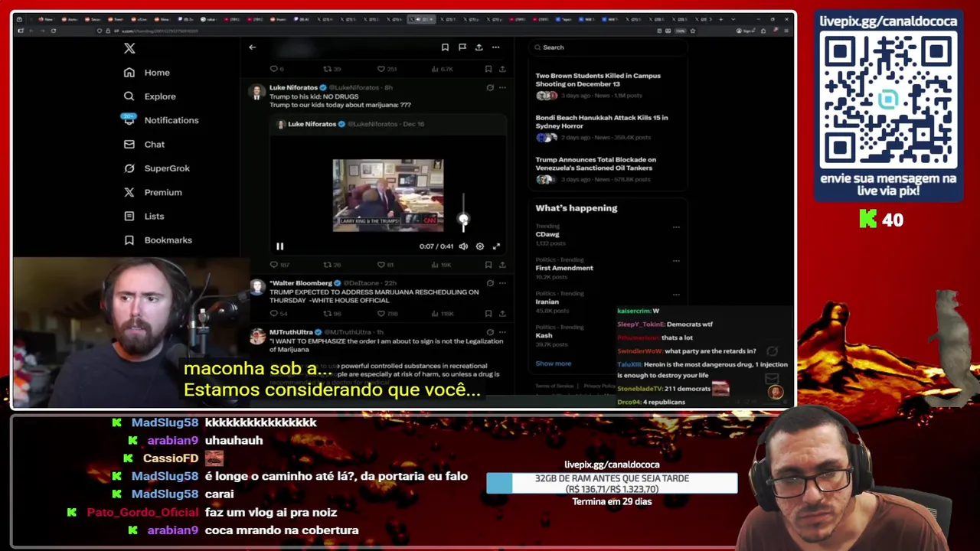
Task: Click bookmark icon in the top header
Action: 445,47
